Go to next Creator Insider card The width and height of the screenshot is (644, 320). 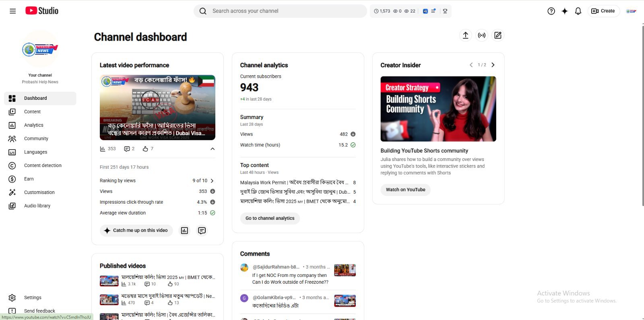[x=493, y=65]
